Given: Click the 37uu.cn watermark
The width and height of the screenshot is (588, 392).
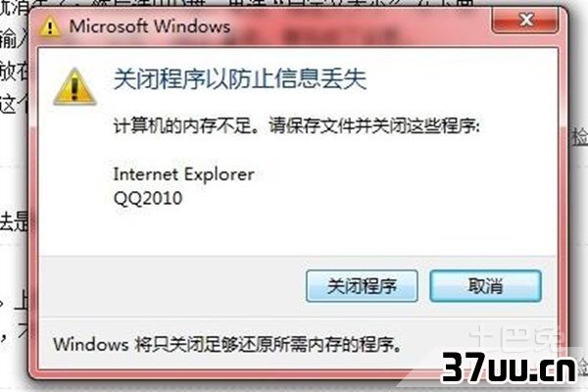Looking at the screenshot, I should pyautogui.click(x=509, y=367).
